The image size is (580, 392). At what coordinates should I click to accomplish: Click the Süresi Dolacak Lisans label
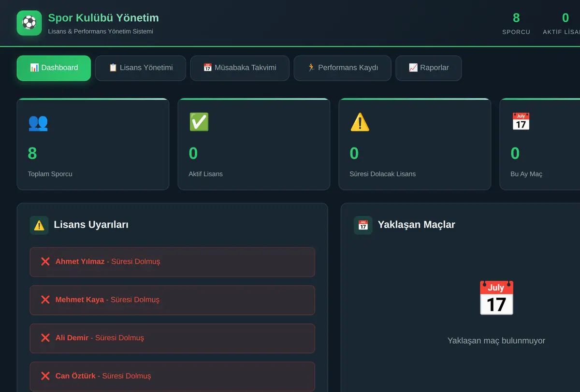(x=383, y=174)
